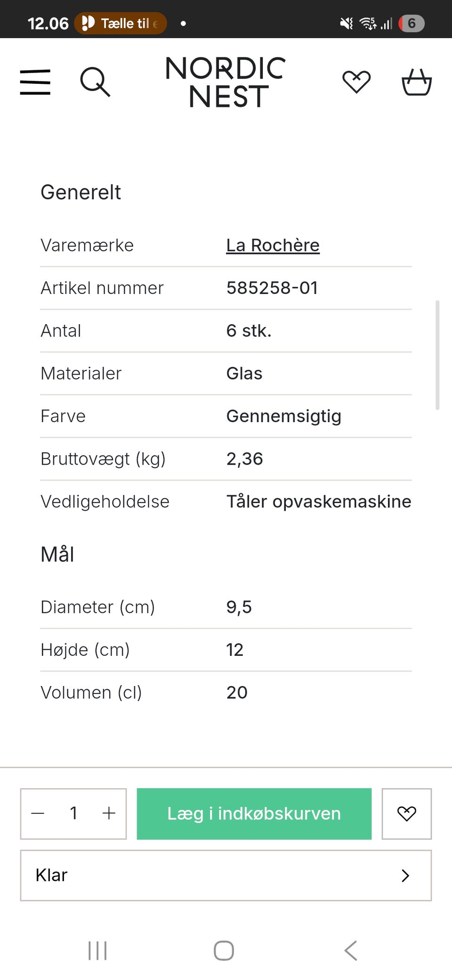
Task: Go to Nordic Nest homepage logo
Action: pos(226,82)
